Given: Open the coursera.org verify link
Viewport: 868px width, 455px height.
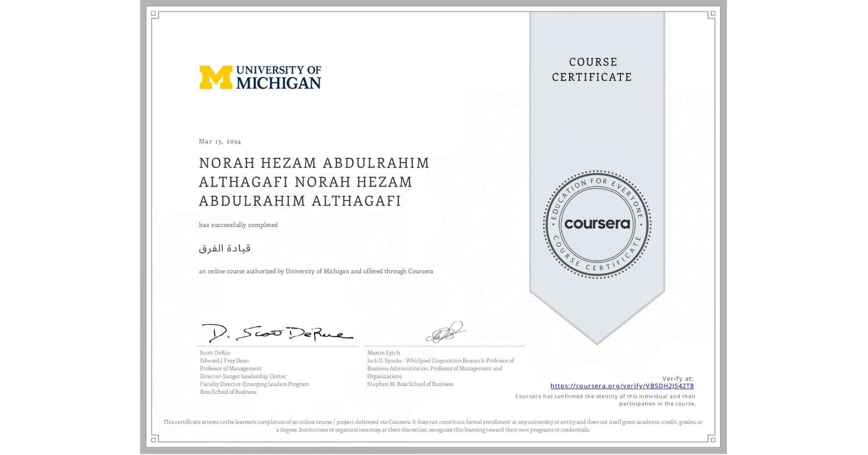Looking at the screenshot, I should point(622,386).
